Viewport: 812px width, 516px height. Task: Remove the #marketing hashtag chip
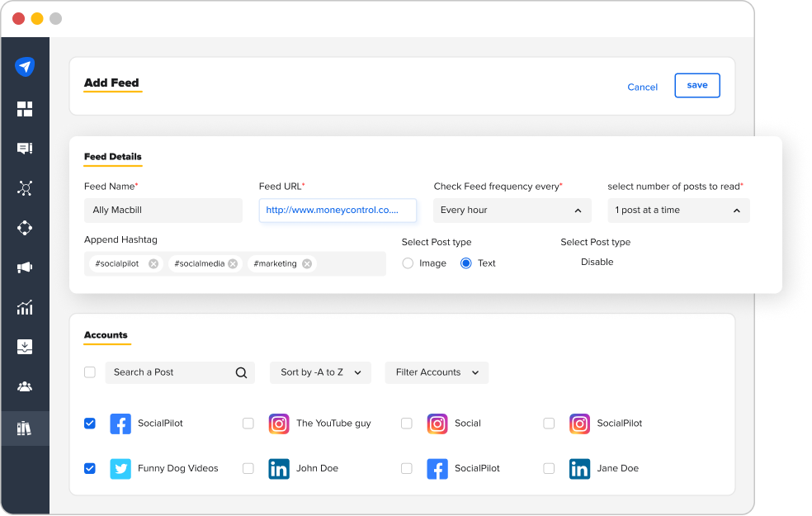coord(306,263)
